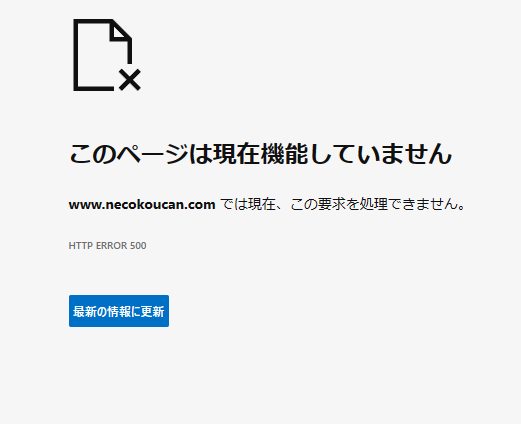Click the phrase 処理できません in the description
This screenshot has width=521, height=424.
click(x=409, y=204)
